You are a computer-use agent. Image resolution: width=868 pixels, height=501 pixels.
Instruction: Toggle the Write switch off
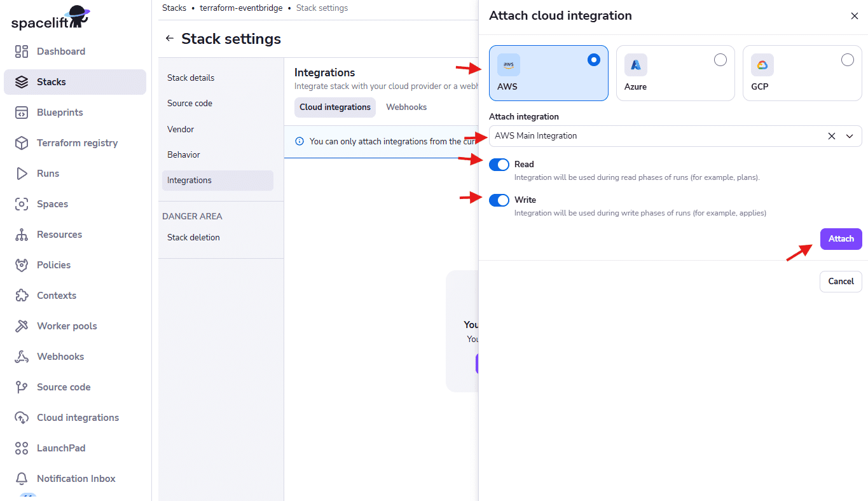click(x=499, y=200)
